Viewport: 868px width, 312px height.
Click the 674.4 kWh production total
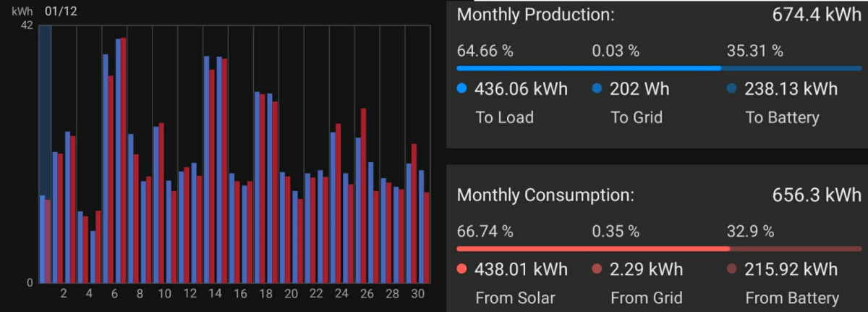pos(813,14)
